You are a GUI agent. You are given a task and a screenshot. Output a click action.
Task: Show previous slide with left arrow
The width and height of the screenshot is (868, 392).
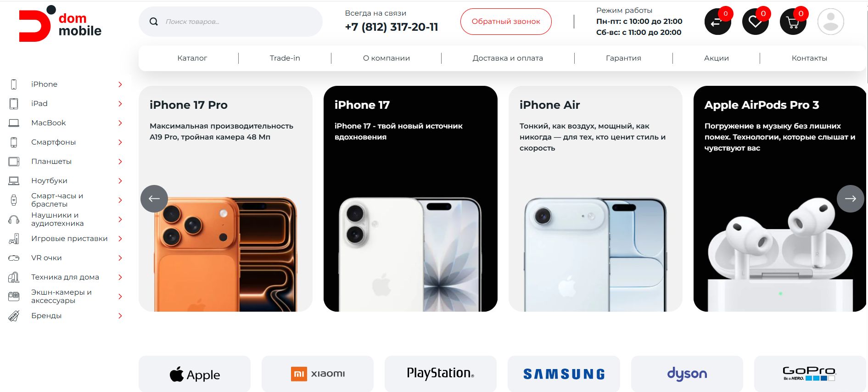tap(154, 199)
